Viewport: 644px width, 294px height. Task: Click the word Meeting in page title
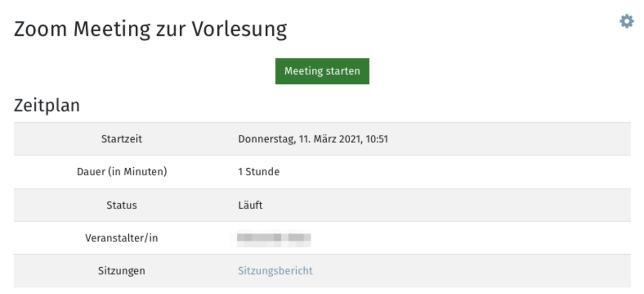[x=112, y=28]
